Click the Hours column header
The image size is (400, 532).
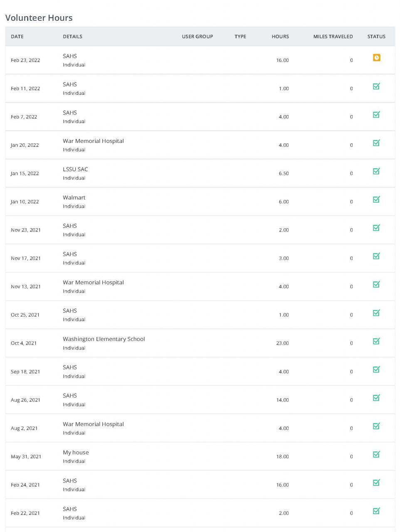[x=280, y=37]
